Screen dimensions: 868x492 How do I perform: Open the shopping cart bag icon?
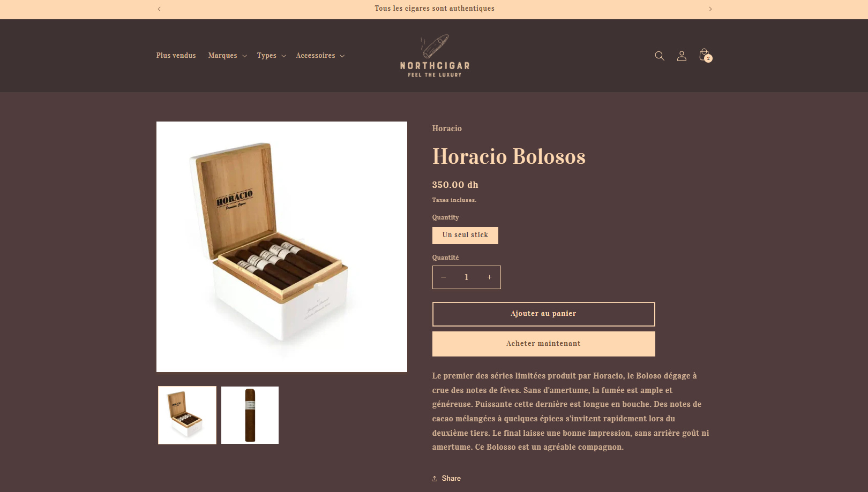[705, 55]
